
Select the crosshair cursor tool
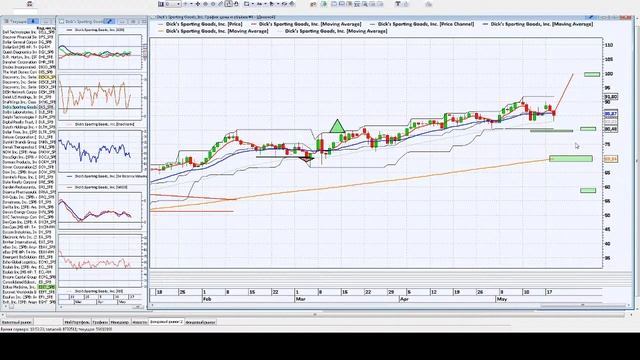tap(198, 4)
